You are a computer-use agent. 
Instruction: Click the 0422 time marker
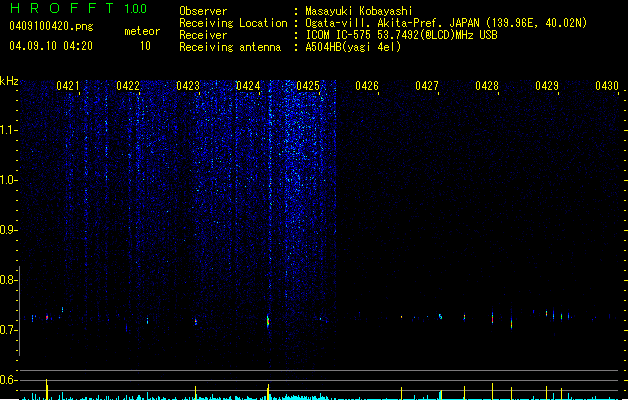tap(128, 86)
